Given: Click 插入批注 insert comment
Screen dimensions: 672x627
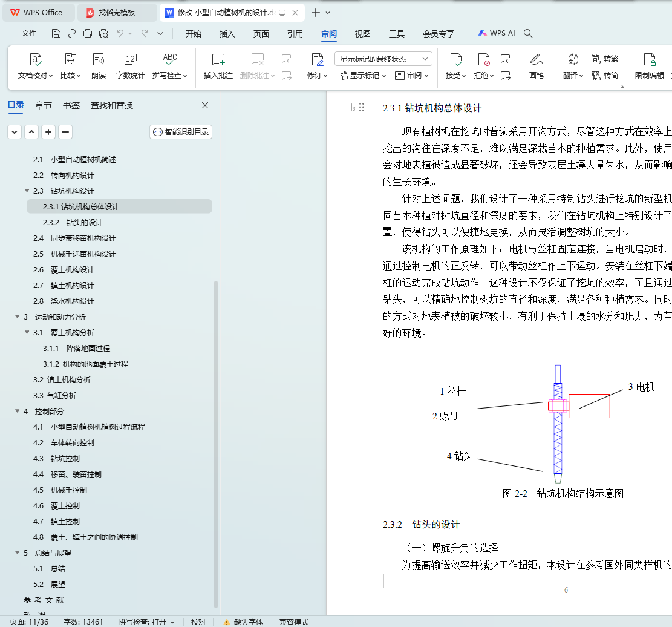Looking at the screenshot, I should coord(218,67).
